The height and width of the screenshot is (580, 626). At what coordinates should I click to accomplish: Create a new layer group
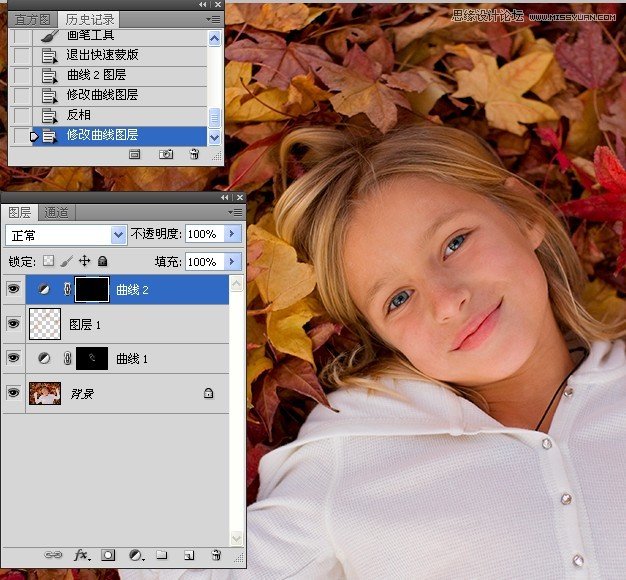click(x=162, y=554)
